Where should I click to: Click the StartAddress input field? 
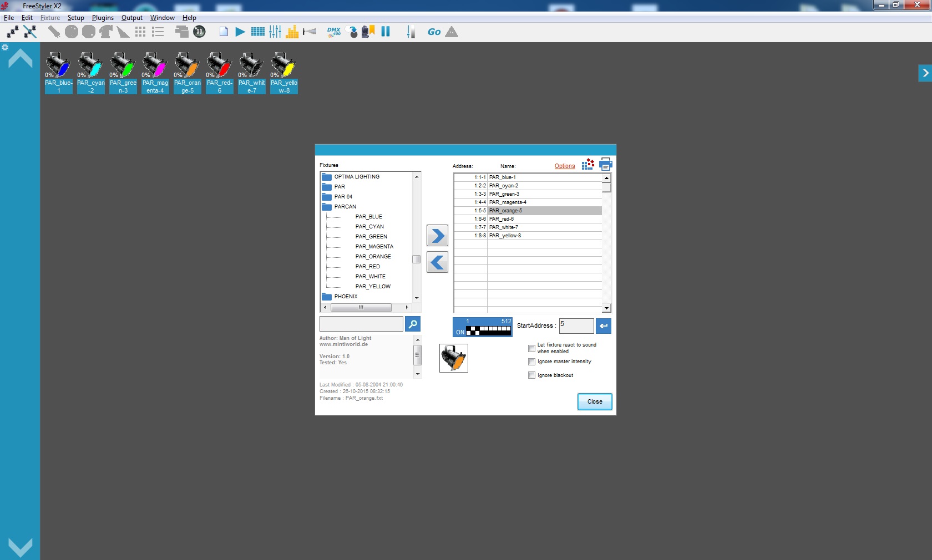pos(576,326)
